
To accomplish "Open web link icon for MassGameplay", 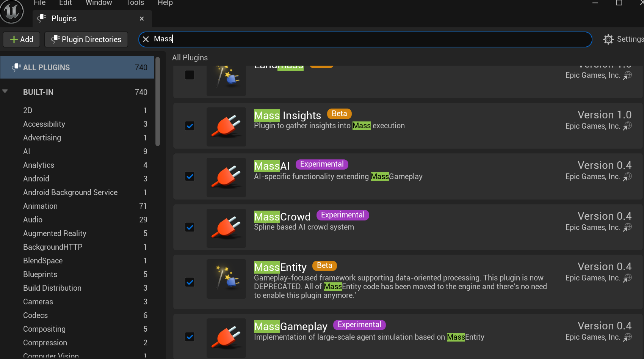I will point(628,337).
